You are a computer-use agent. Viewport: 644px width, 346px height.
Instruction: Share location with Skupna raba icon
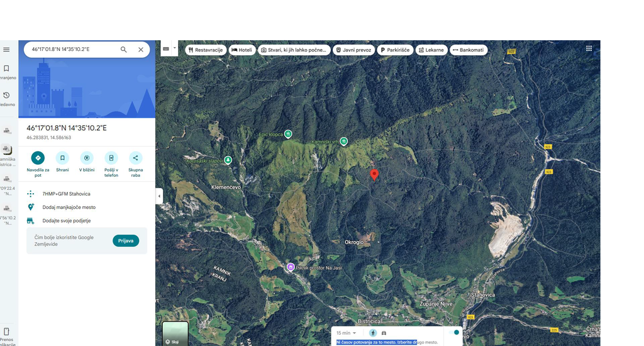pyautogui.click(x=136, y=158)
